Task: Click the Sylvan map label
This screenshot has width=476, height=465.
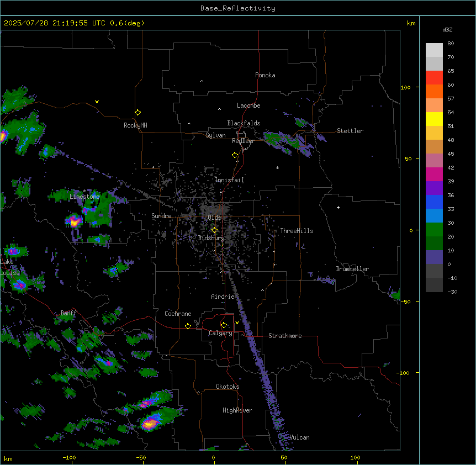Action: pyautogui.click(x=215, y=135)
